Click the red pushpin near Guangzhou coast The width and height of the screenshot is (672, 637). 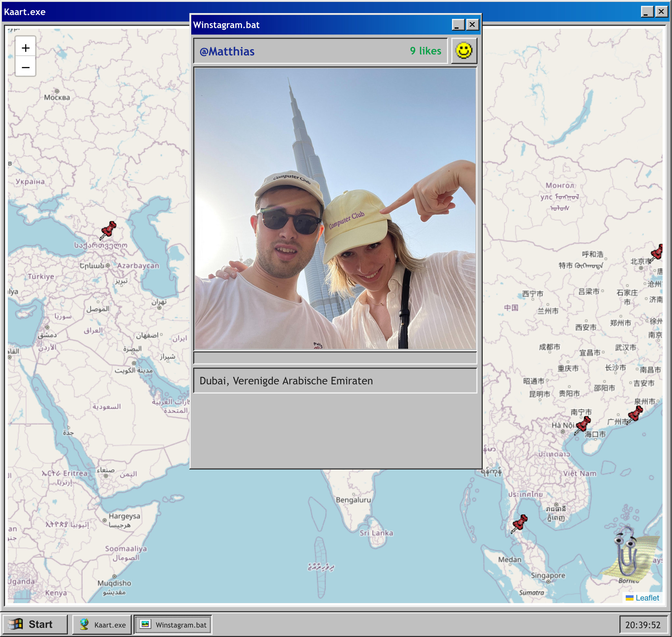[x=635, y=414]
